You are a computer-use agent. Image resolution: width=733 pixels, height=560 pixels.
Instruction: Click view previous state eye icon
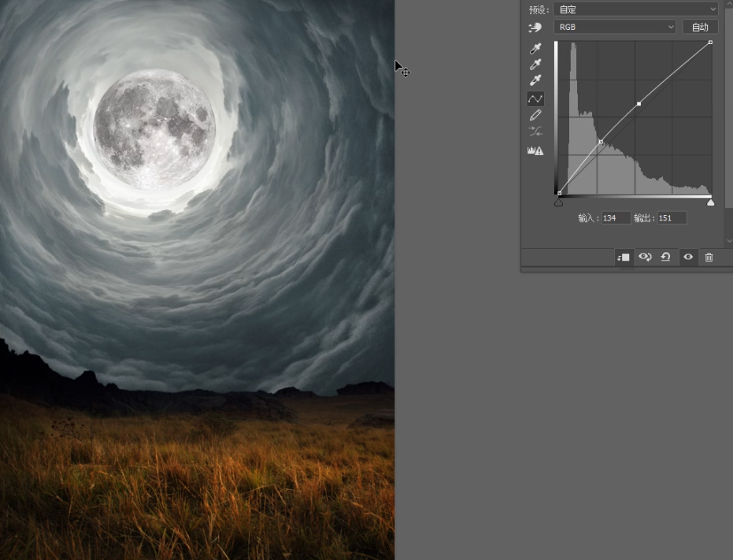click(645, 258)
